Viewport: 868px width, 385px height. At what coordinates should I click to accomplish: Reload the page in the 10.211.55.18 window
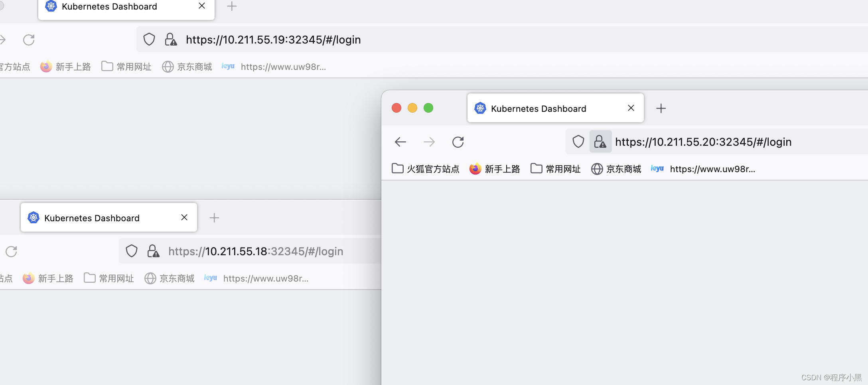coord(11,251)
